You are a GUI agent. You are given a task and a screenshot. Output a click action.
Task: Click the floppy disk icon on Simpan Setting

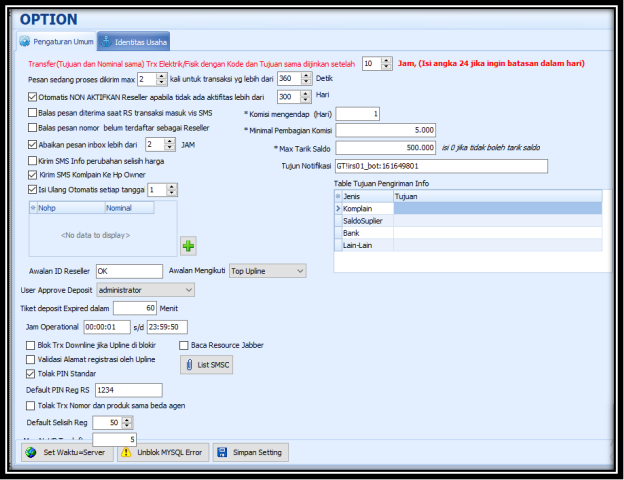[x=222, y=452]
